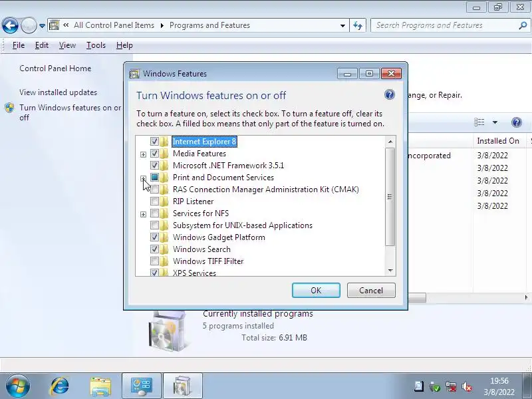The width and height of the screenshot is (532, 399).
Task: Check RAS Connection Manager Administration Kit box
Action: tap(154, 190)
